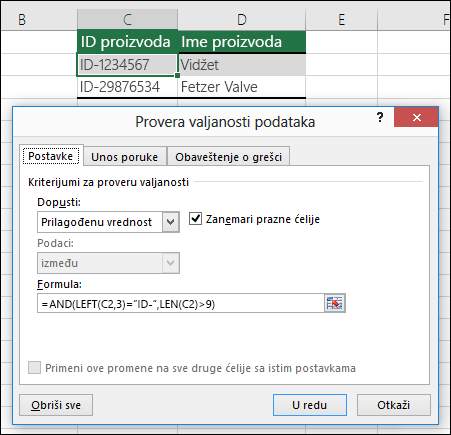Click the ID proizvoda header cell

(127, 42)
